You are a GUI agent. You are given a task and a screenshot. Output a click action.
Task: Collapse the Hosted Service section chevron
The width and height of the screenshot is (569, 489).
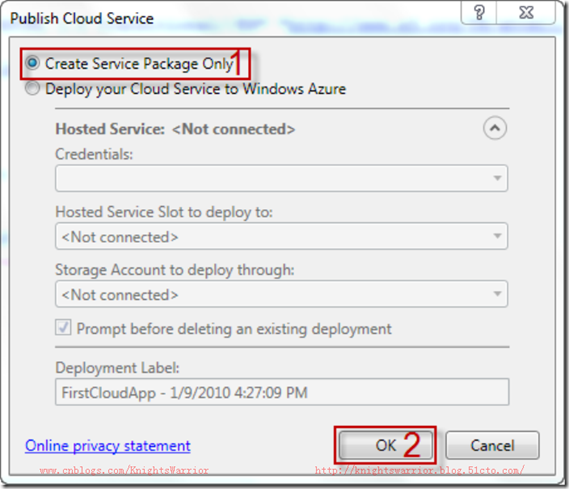(x=495, y=128)
